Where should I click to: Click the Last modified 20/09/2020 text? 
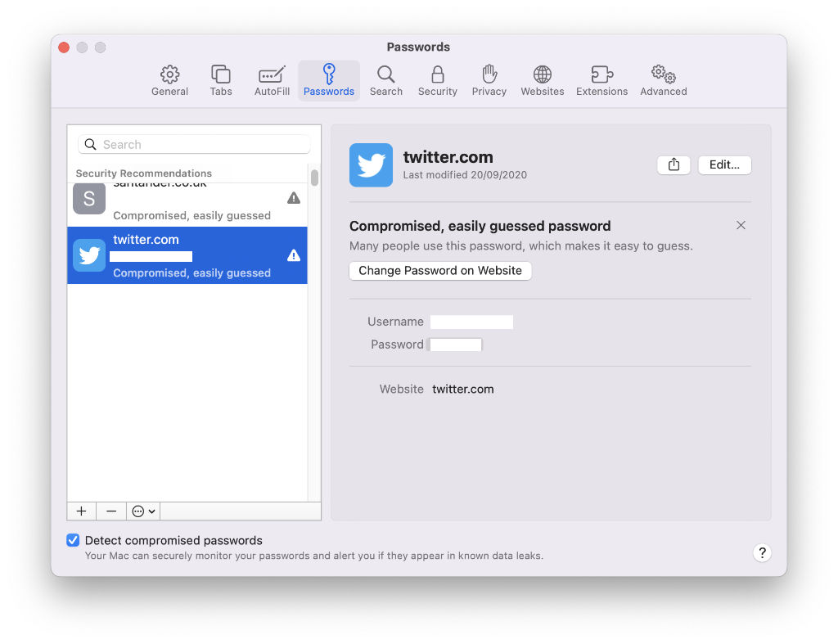(x=465, y=175)
